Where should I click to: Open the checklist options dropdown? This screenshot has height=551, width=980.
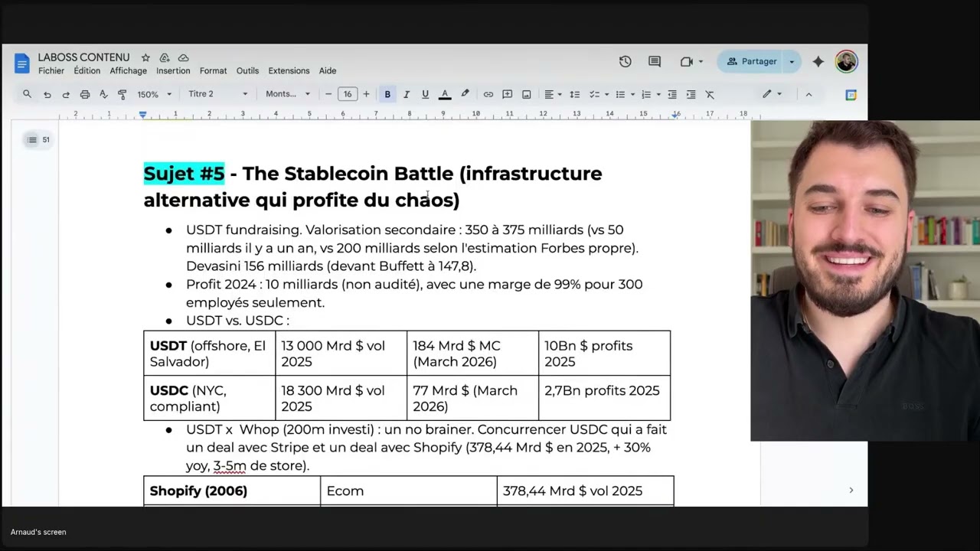pyautogui.click(x=598, y=94)
